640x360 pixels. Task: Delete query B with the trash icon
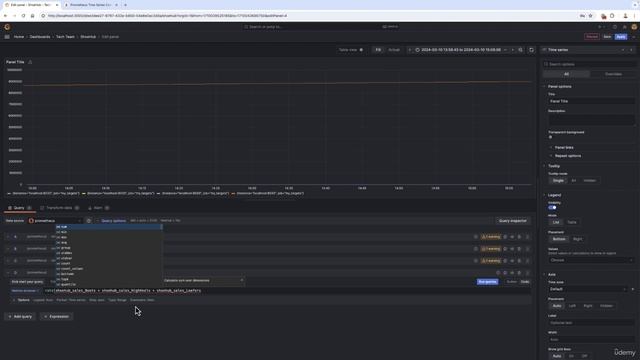click(x=519, y=249)
